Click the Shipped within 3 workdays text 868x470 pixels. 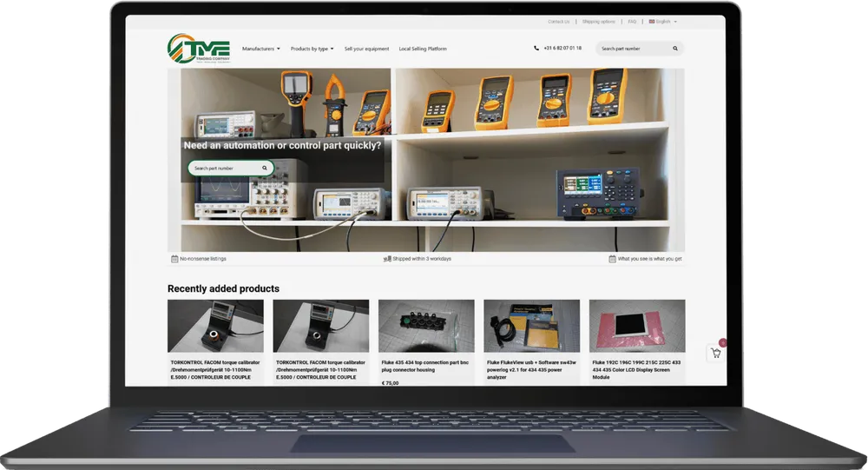[422, 259]
